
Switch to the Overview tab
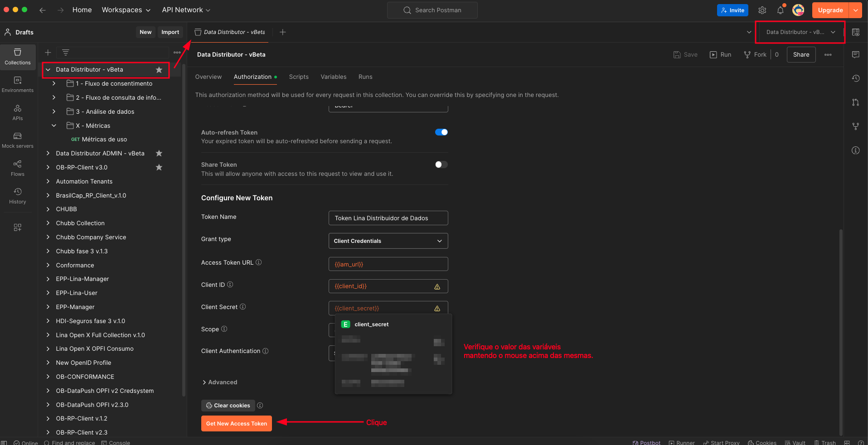pos(209,77)
